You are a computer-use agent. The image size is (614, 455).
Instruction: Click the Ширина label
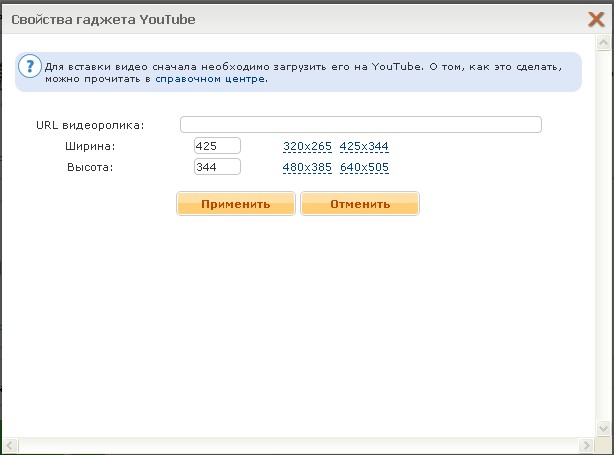[89, 146]
